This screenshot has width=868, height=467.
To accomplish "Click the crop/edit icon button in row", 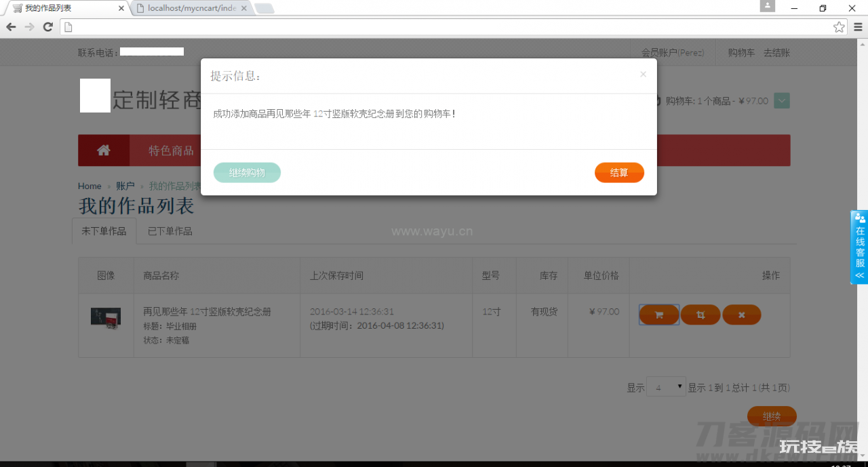I will pyautogui.click(x=701, y=314).
